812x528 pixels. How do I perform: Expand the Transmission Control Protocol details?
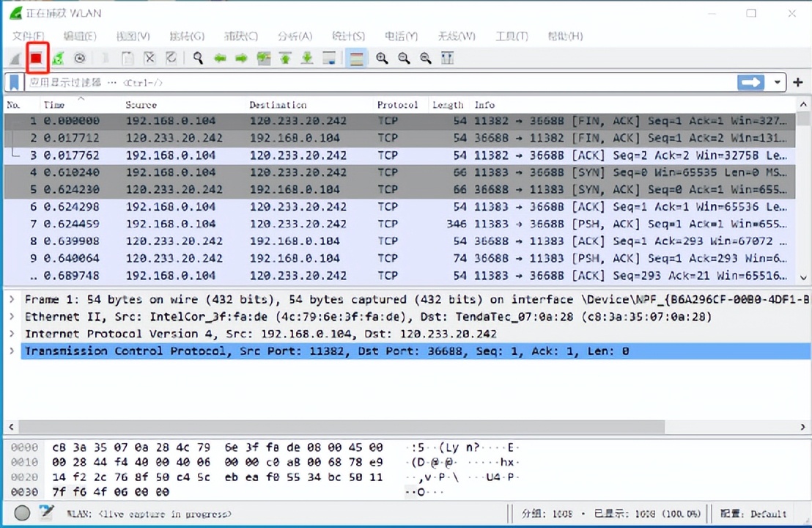pos(12,351)
